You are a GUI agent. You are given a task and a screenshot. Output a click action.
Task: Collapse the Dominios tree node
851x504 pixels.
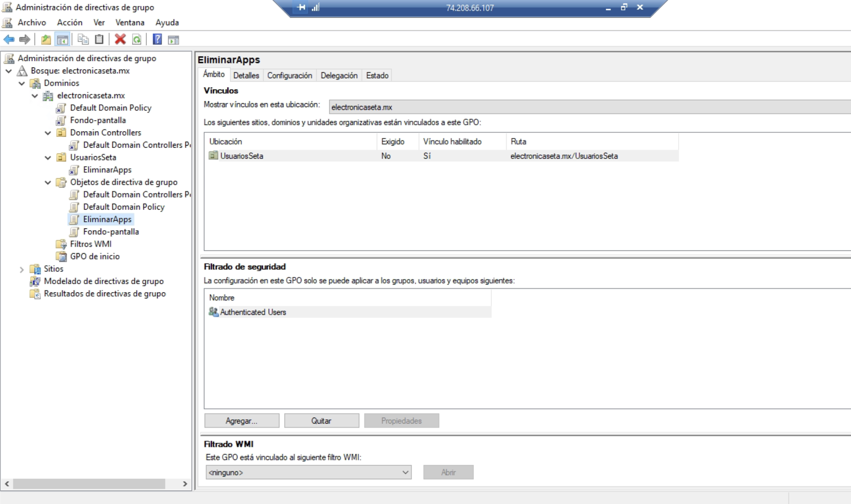click(x=21, y=83)
